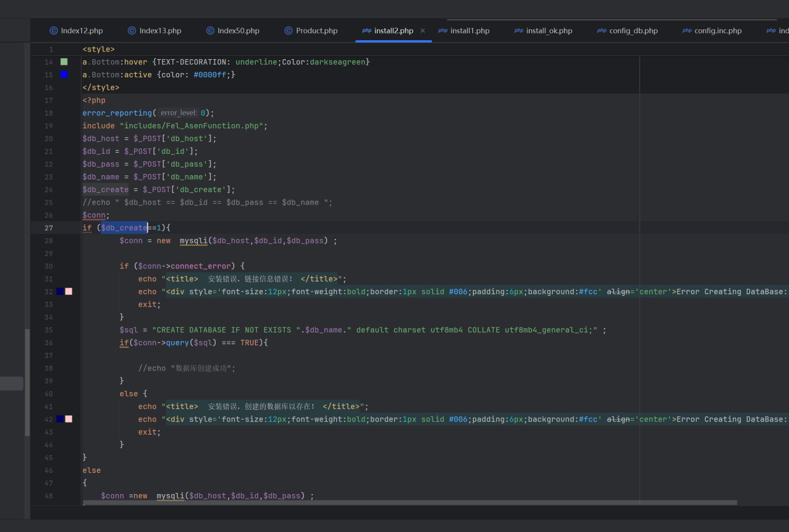Viewport: 789px width, 532px height.
Task: Click the error_level parameter hint
Action: pyautogui.click(x=179, y=113)
